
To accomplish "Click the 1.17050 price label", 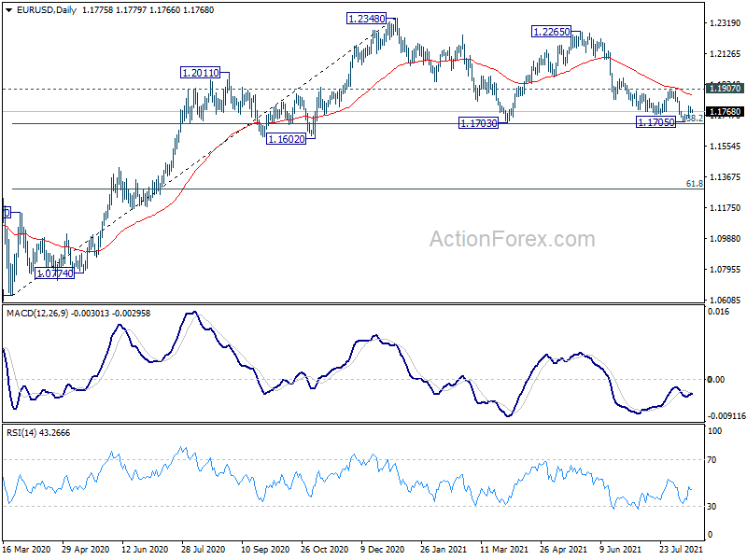I will point(656,122).
